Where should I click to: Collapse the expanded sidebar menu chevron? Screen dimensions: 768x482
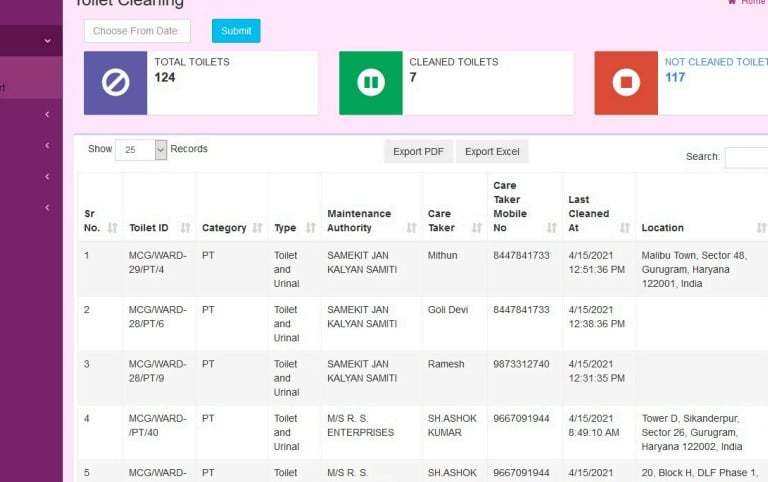48,41
